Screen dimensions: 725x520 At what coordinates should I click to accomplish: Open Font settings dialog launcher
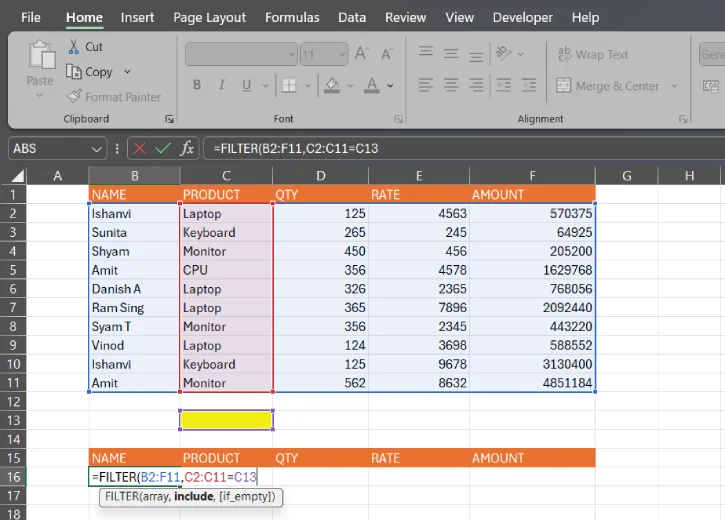click(399, 119)
